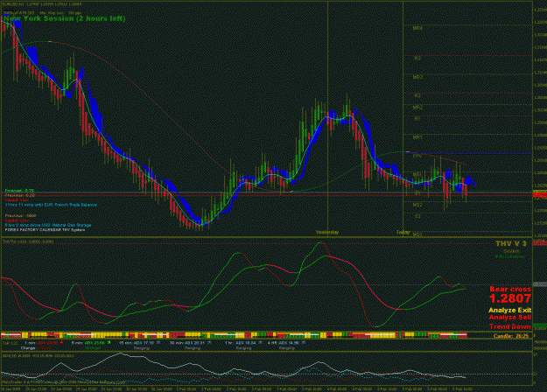This screenshot has width=547, height=392.
Task: Click the red current price tag on price axis
Action: 540,194
